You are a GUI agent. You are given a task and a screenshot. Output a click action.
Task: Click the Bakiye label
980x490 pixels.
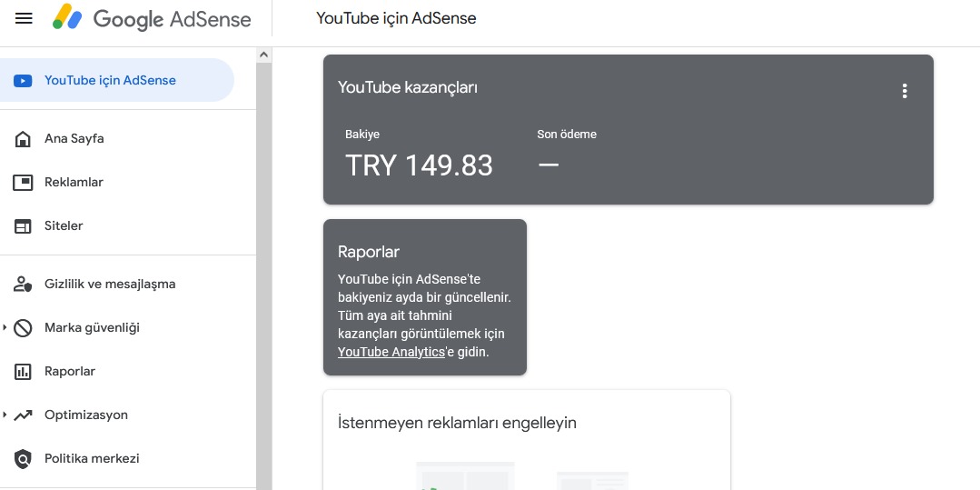pos(361,134)
